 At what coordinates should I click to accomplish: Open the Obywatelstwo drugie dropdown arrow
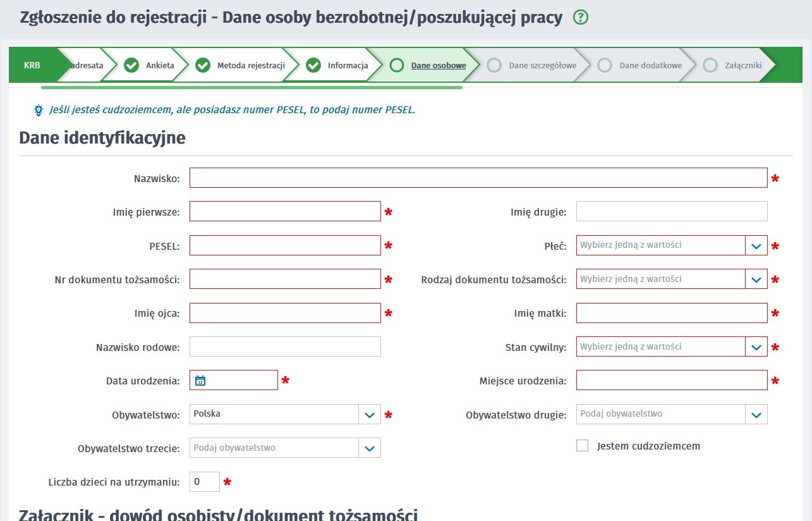756,414
